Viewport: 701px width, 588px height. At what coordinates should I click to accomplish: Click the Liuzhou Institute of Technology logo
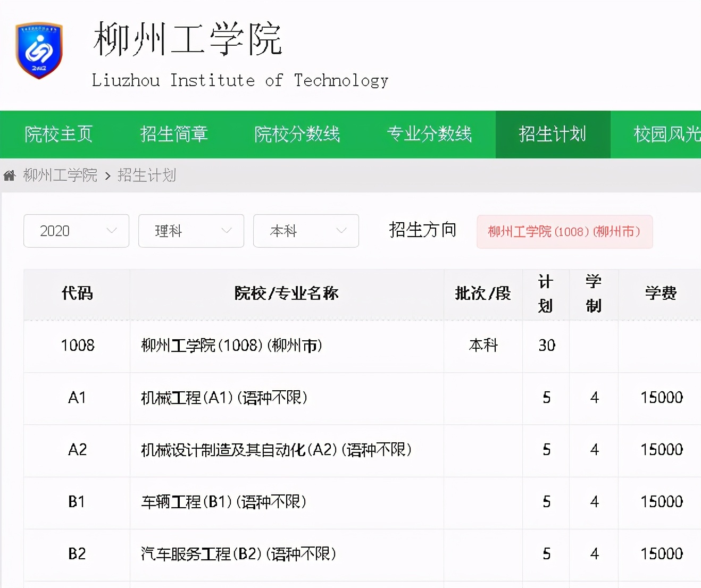[x=39, y=51]
